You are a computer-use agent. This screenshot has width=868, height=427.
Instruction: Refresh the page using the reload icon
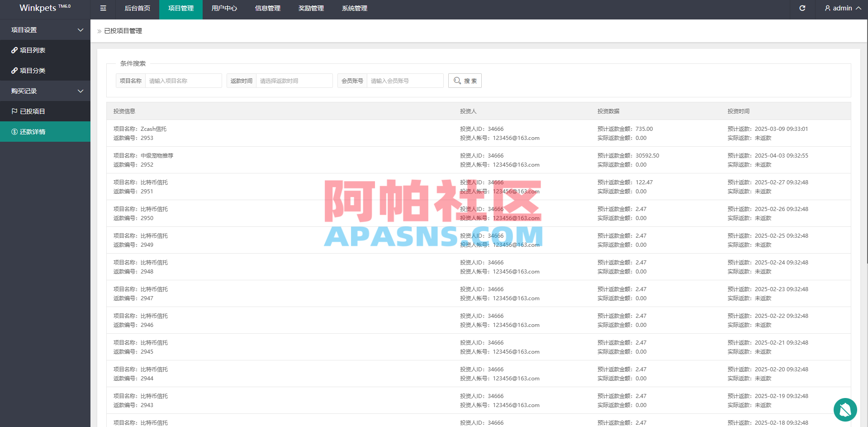click(802, 8)
